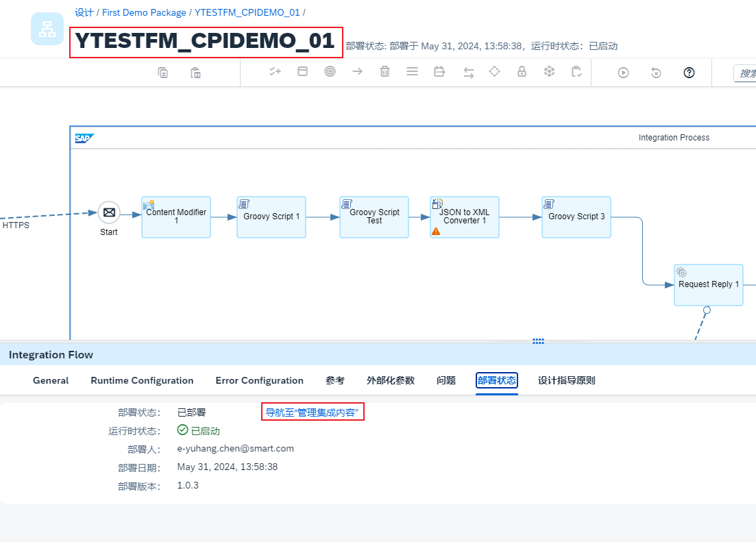Expand the canvas panel using the splitter dots

[538, 341]
